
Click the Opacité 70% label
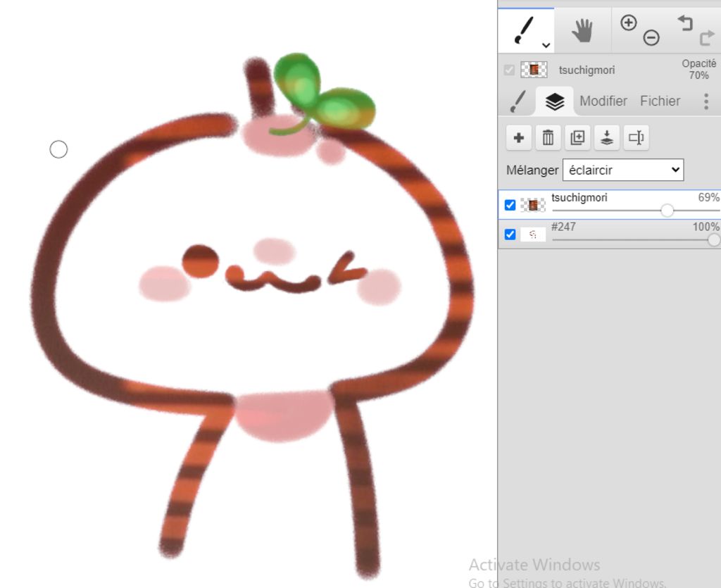coord(699,70)
